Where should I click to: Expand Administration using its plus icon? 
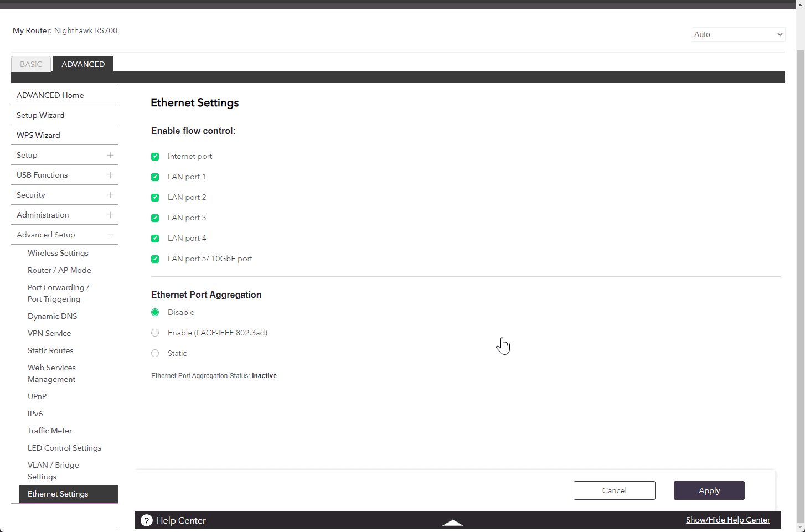[110, 215]
